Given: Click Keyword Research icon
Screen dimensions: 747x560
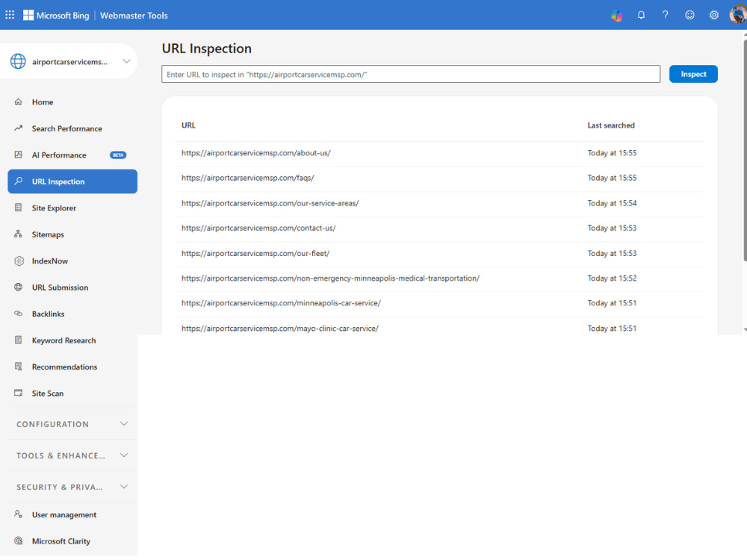Looking at the screenshot, I should click(x=19, y=340).
